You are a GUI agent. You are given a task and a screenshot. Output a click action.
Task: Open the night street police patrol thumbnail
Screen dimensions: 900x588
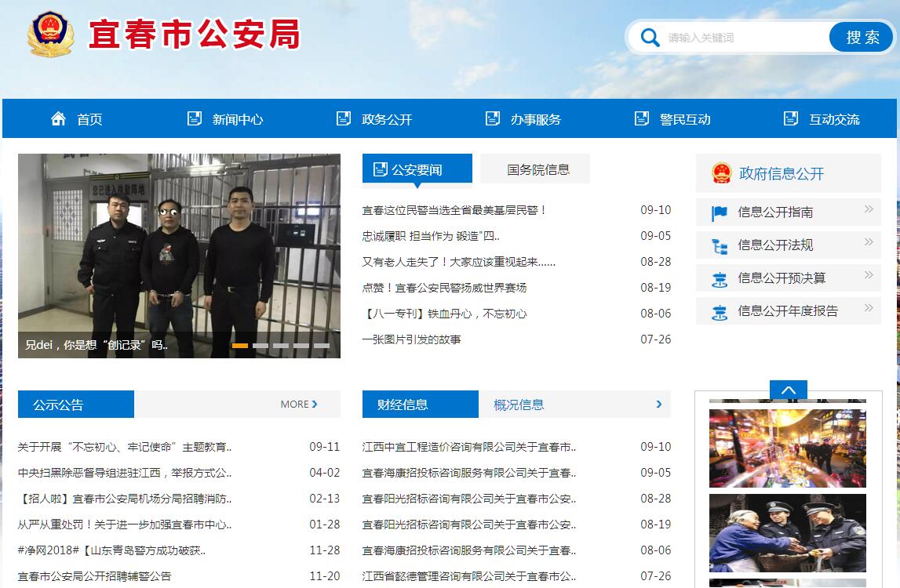click(x=787, y=448)
